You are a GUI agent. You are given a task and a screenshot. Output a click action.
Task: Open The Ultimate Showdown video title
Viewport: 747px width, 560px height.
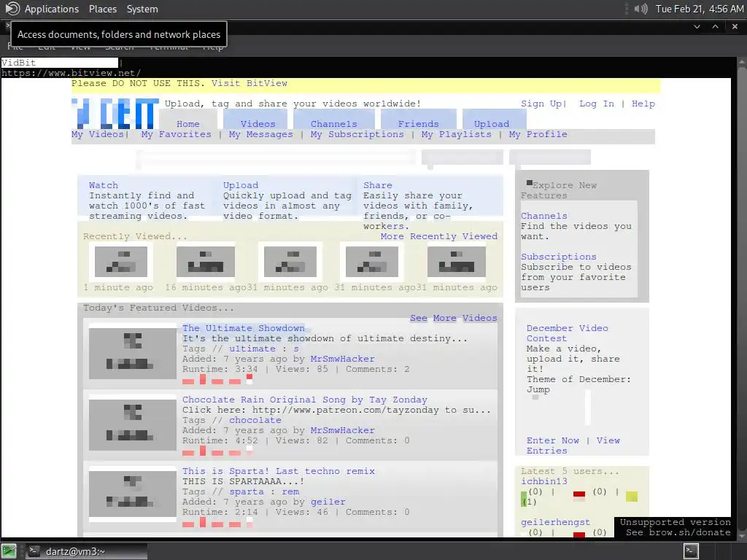pyautogui.click(x=244, y=328)
